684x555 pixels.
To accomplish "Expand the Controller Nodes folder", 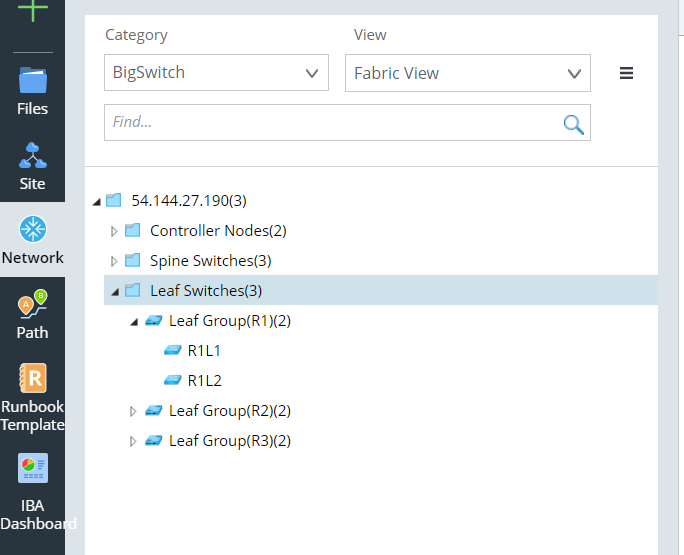I will [114, 231].
